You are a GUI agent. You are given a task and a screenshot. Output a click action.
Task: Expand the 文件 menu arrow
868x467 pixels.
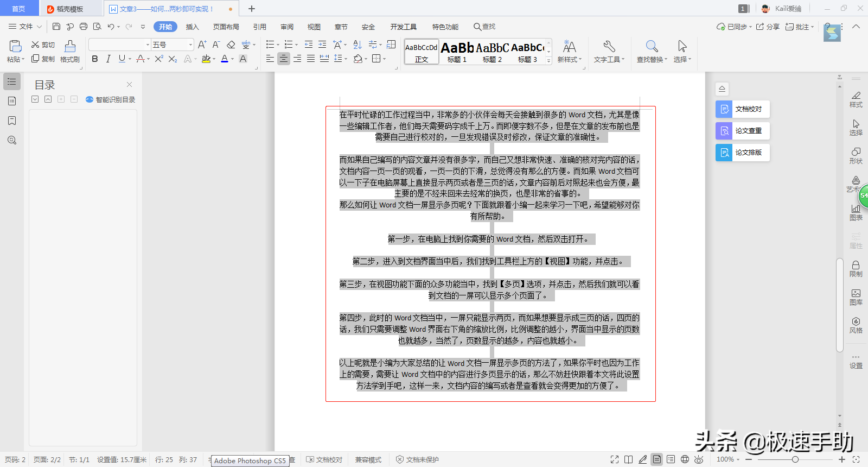point(40,27)
